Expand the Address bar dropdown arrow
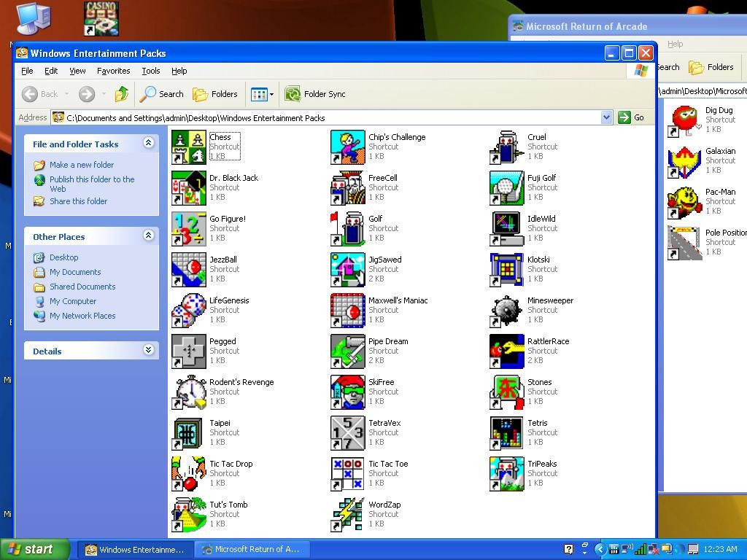 tap(606, 117)
